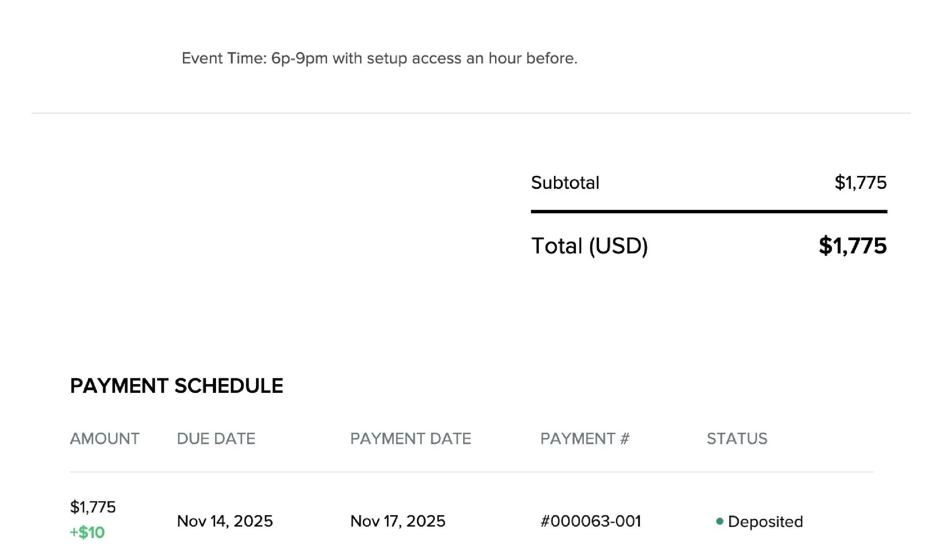This screenshot has height=560, width=943.
Task: Click the Subtotal $1,775 value
Action: click(860, 183)
